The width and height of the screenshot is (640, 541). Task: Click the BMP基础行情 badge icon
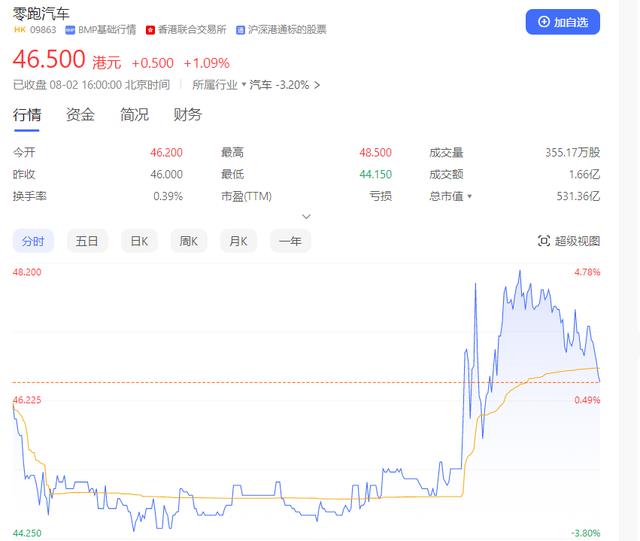coord(70,30)
